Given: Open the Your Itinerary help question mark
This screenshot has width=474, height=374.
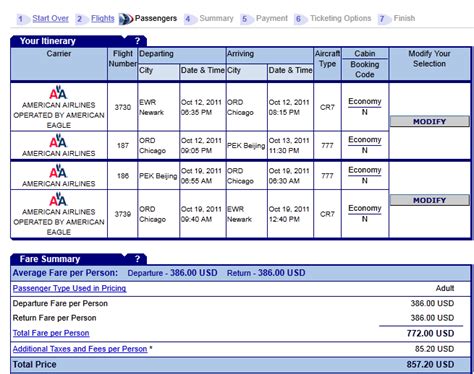Looking at the screenshot, I should pos(137,41).
